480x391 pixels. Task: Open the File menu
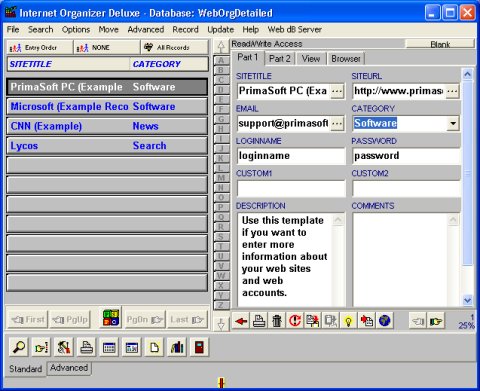tap(13, 29)
